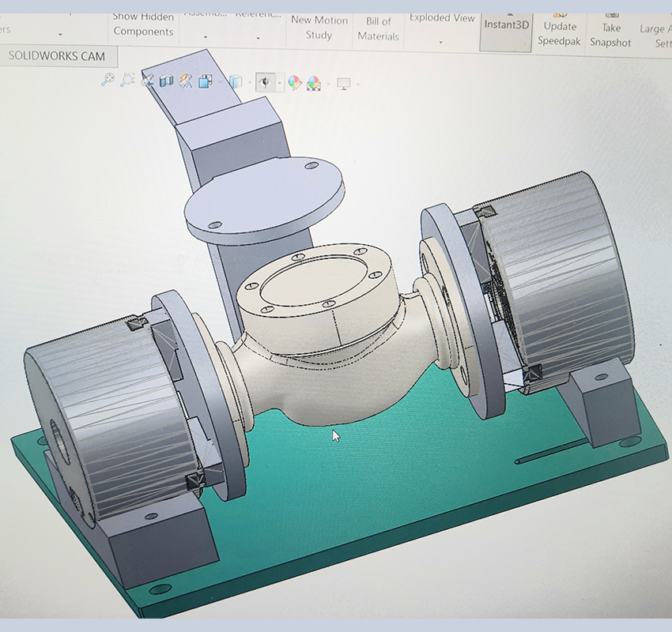This screenshot has width=672, height=632.
Task: Click Bill of Materials command
Action: pyautogui.click(x=378, y=28)
